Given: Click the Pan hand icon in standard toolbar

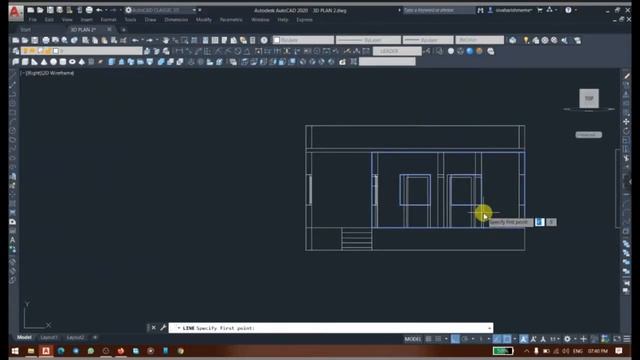Looking at the screenshot, I should (x=166, y=40).
